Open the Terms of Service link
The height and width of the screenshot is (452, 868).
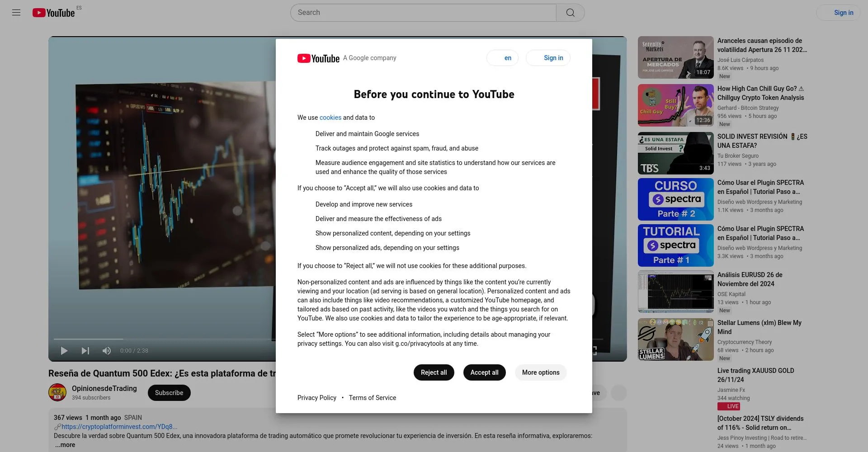pyautogui.click(x=373, y=398)
